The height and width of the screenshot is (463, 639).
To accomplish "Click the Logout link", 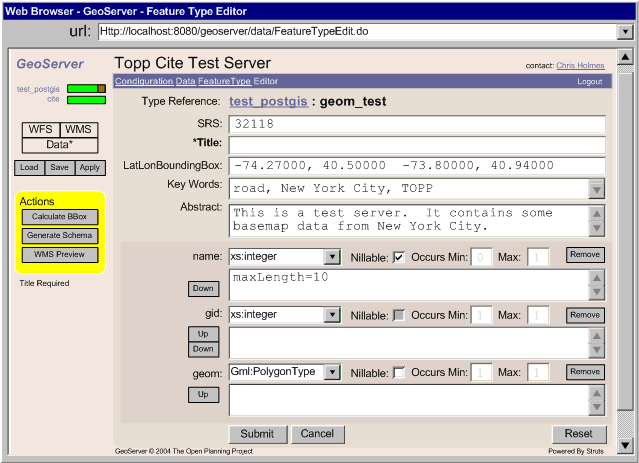I will 589,82.
